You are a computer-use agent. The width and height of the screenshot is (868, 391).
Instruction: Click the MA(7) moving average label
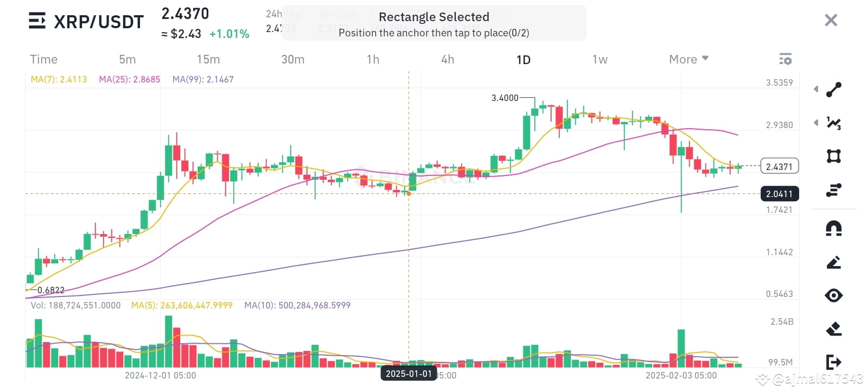58,79
